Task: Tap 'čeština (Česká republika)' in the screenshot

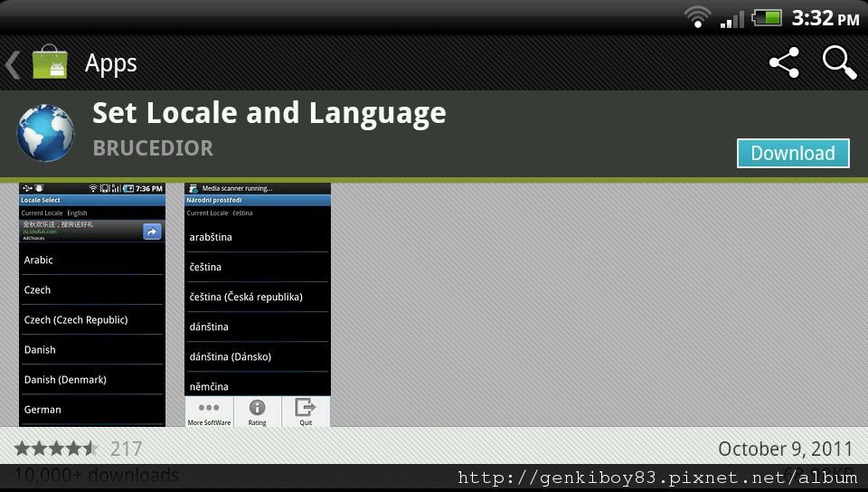Action: [x=246, y=297]
